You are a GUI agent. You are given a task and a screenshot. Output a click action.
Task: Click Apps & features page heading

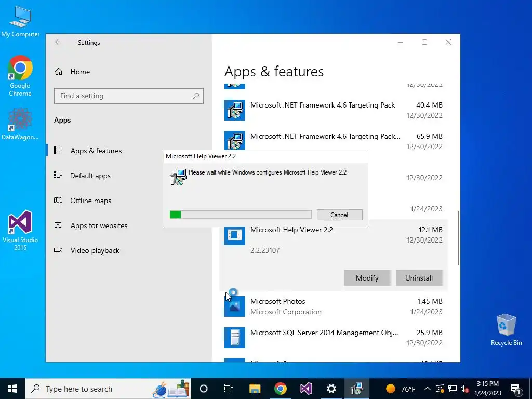pyautogui.click(x=274, y=72)
